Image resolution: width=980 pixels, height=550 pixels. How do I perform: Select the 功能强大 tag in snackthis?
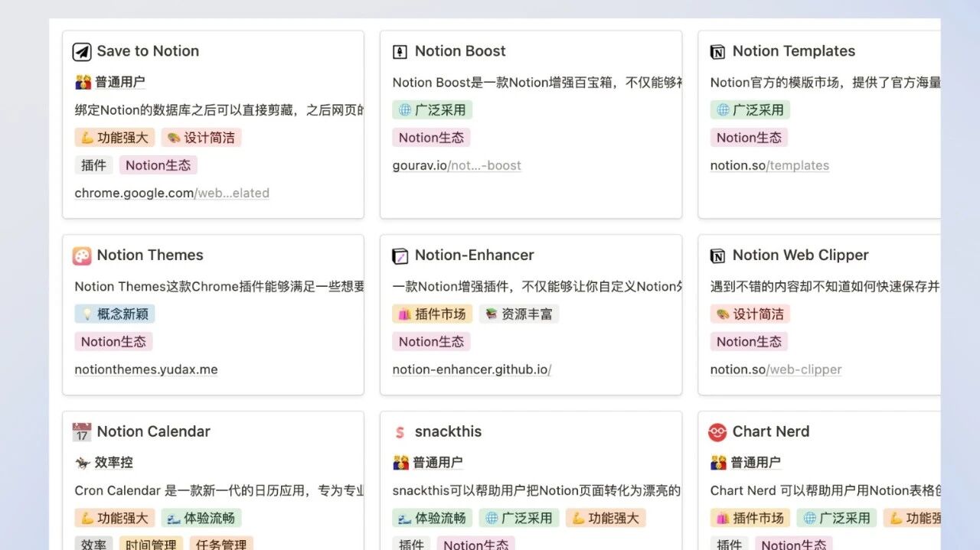(606, 518)
